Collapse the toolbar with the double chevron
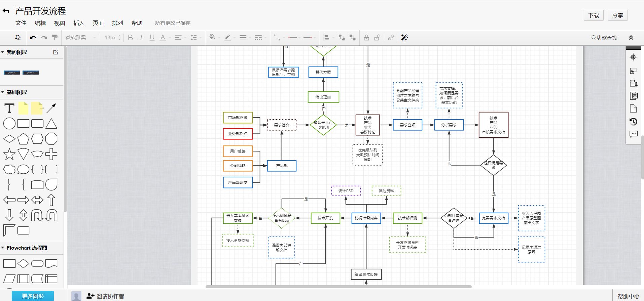The height and width of the screenshot is (301, 644). 631,38
